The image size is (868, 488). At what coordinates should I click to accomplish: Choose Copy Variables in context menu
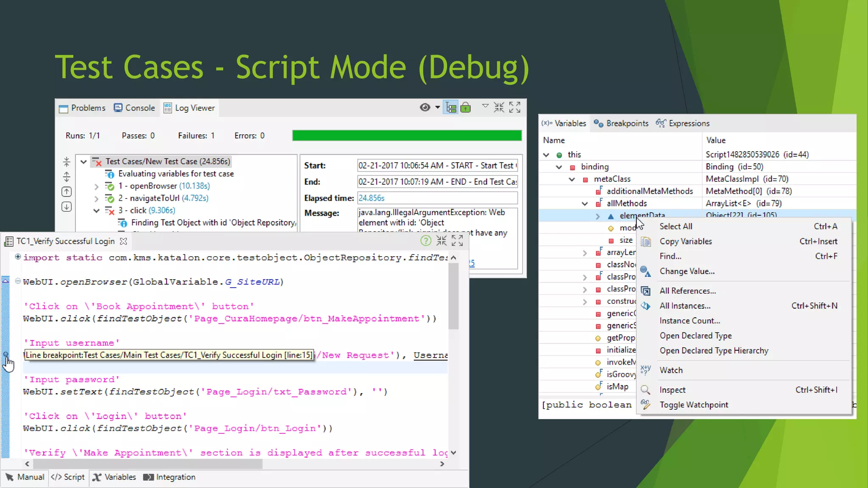(745, 241)
